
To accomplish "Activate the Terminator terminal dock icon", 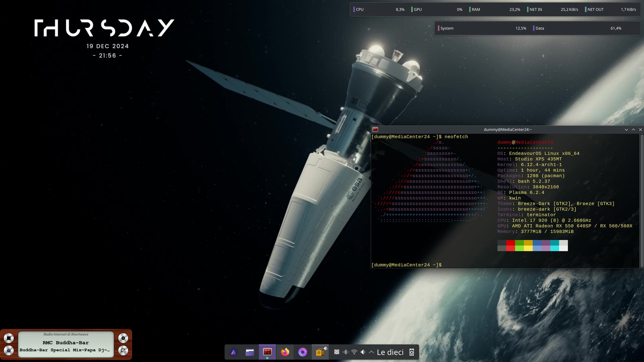I will [x=267, y=352].
